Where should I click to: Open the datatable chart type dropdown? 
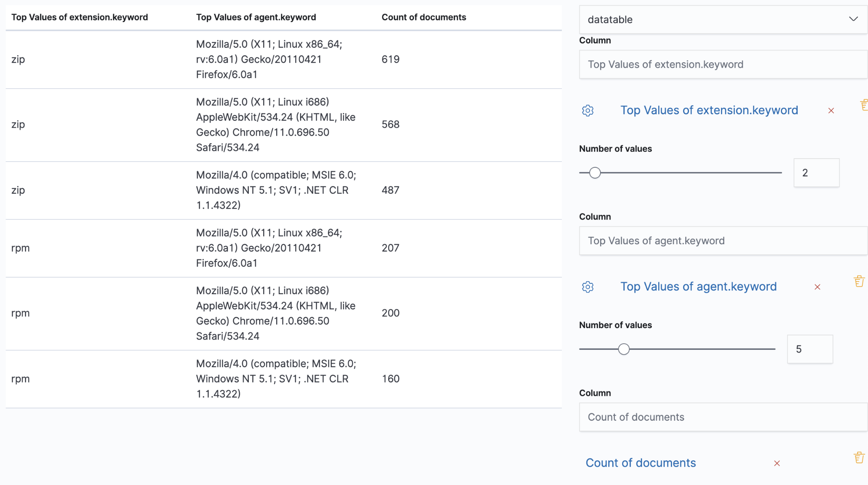[723, 20]
